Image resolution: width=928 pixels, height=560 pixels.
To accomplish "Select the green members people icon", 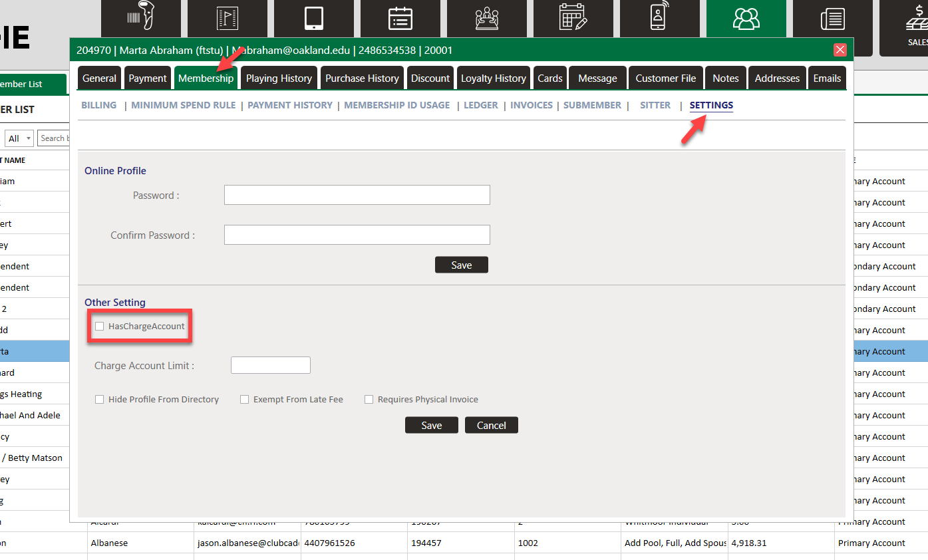I will point(746,19).
